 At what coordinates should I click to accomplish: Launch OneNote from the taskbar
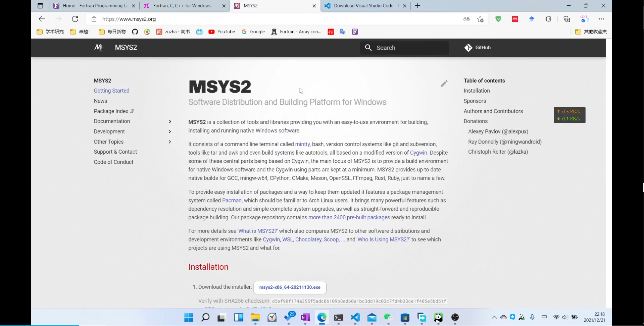click(x=305, y=317)
